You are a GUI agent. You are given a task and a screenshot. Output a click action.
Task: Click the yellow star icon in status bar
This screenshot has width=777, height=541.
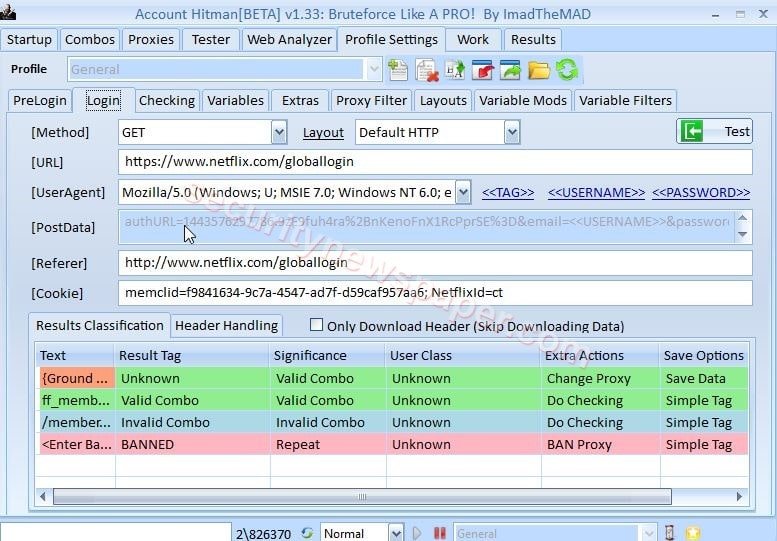tap(693, 533)
